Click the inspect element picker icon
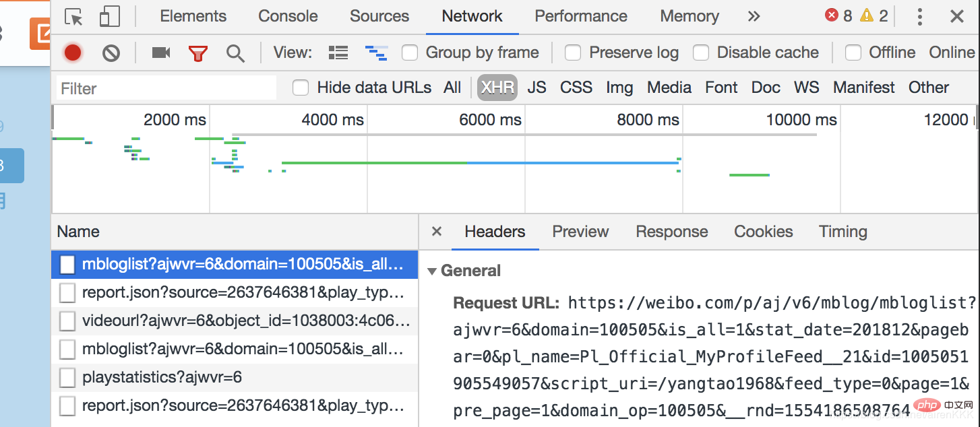The width and height of the screenshot is (980, 427). pos(73,17)
